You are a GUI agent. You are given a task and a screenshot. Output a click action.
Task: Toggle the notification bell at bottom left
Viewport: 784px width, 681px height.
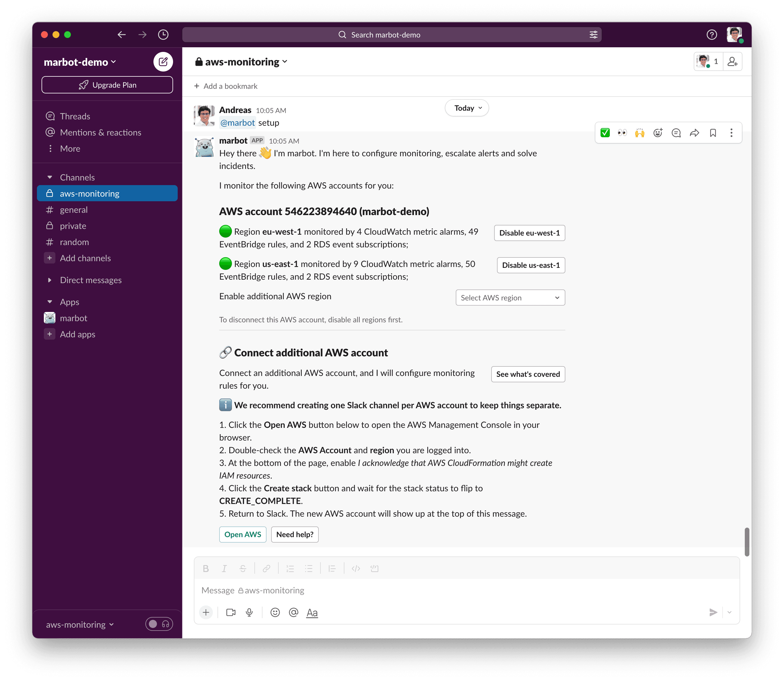(x=158, y=624)
